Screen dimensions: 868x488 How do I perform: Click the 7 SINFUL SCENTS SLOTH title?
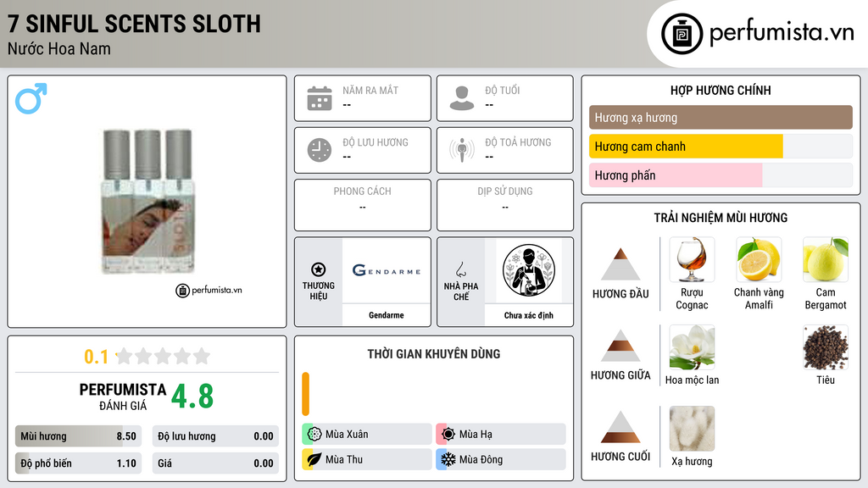coord(134,24)
